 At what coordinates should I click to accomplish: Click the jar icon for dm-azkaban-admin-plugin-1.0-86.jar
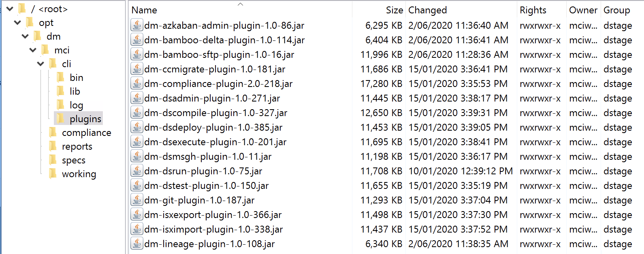(x=137, y=25)
